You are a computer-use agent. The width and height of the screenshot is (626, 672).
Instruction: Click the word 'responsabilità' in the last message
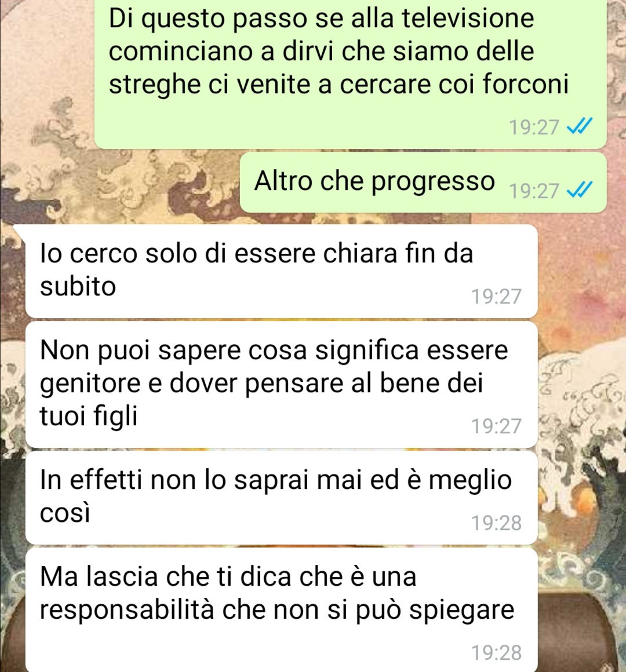point(126,610)
